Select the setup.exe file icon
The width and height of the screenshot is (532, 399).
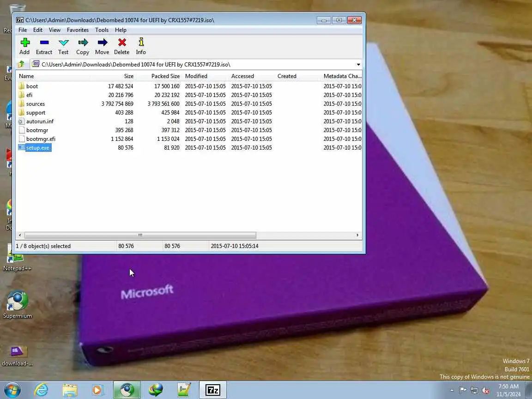point(21,148)
